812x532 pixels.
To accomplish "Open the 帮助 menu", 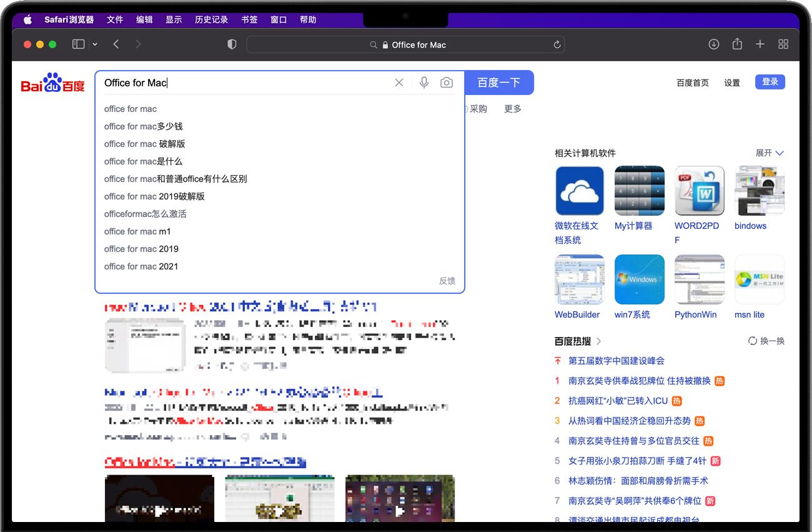I will tap(308, 20).
